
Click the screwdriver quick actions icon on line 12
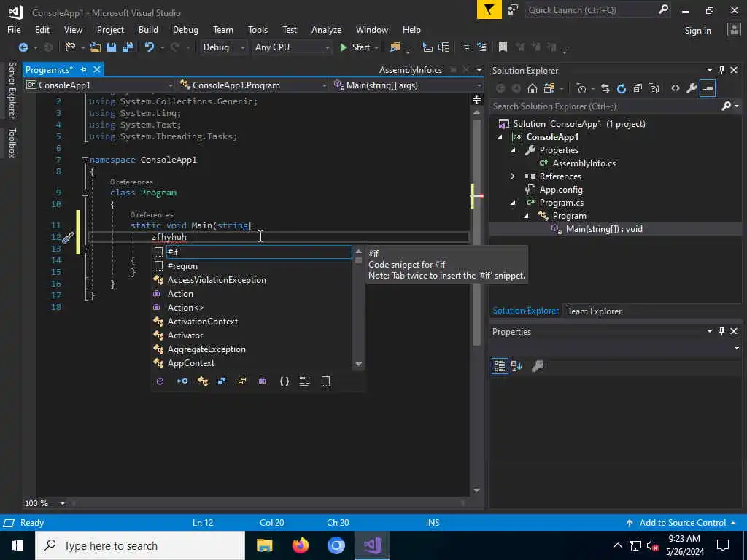point(68,237)
